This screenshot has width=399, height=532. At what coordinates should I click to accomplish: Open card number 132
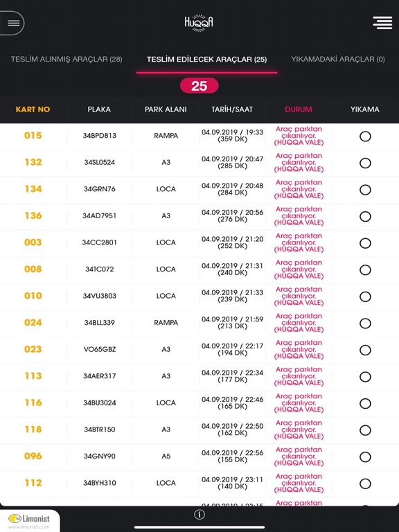click(x=33, y=162)
